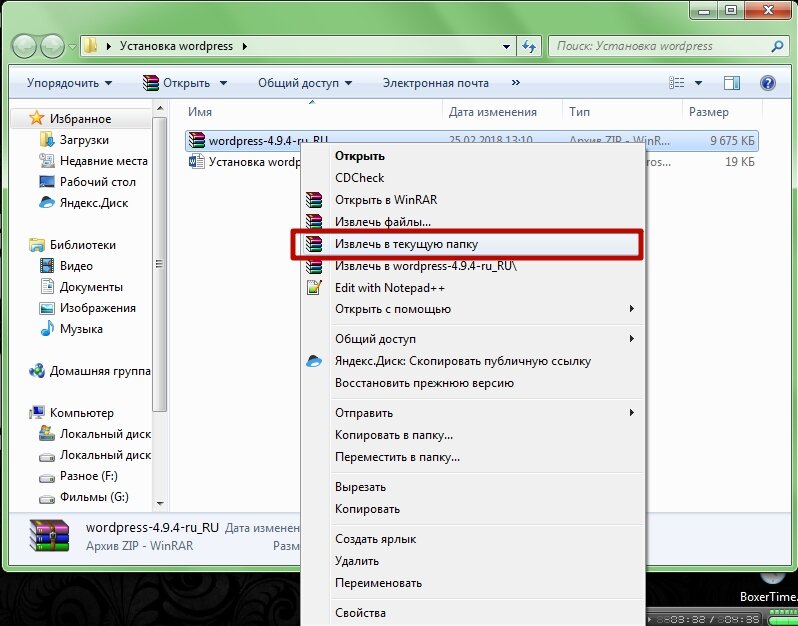Click the Библиотеки icon in navigation pane
The height and width of the screenshot is (626, 798).
point(37,245)
